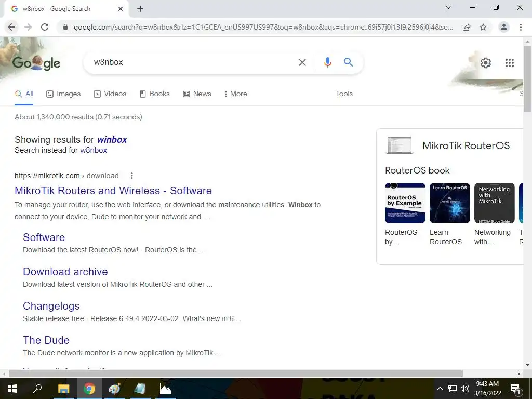
Task: Click the horizontal scrollbar thumb
Action: [x=235, y=374]
